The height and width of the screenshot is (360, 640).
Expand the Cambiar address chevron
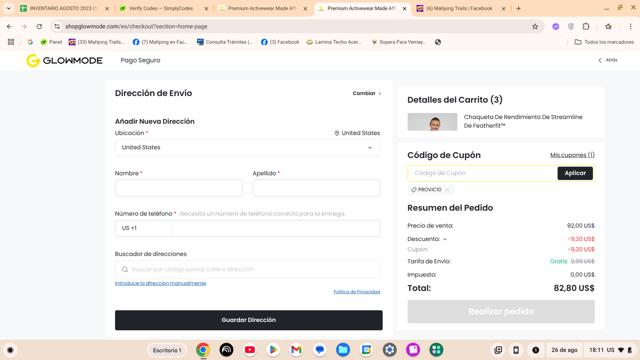tap(380, 93)
